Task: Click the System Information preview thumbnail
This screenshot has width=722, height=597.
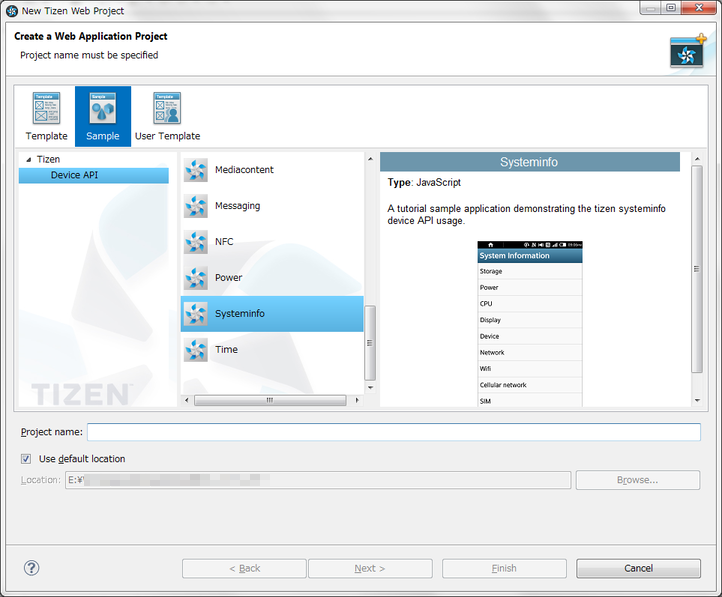Action: 530,324
